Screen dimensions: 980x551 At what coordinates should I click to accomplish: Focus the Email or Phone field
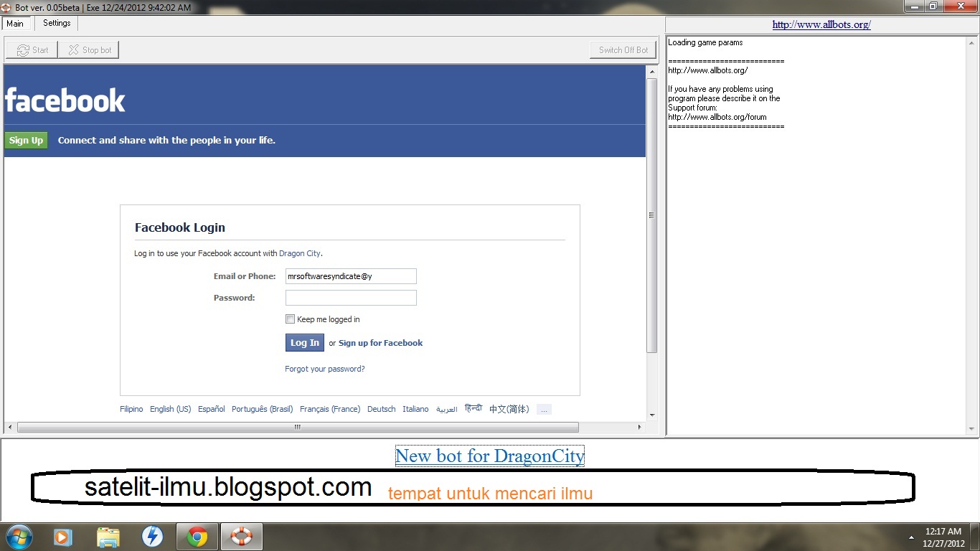(351, 276)
